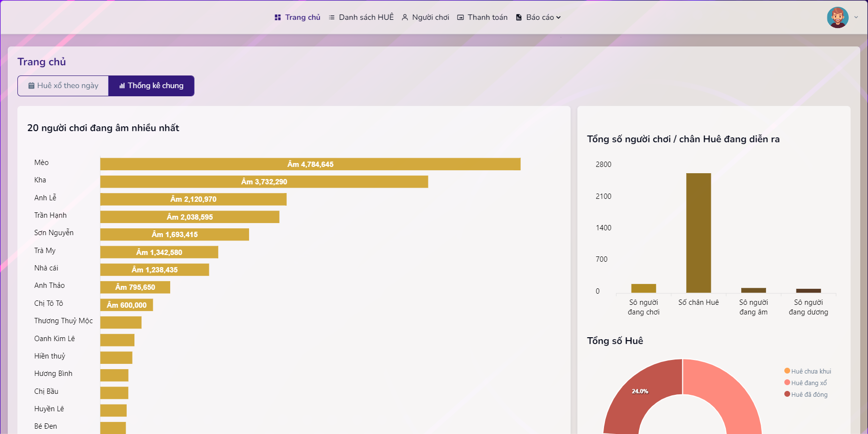Switch to Huê xổ theo ngày tab
This screenshot has width=868, height=434.
(x=63, y=86)
